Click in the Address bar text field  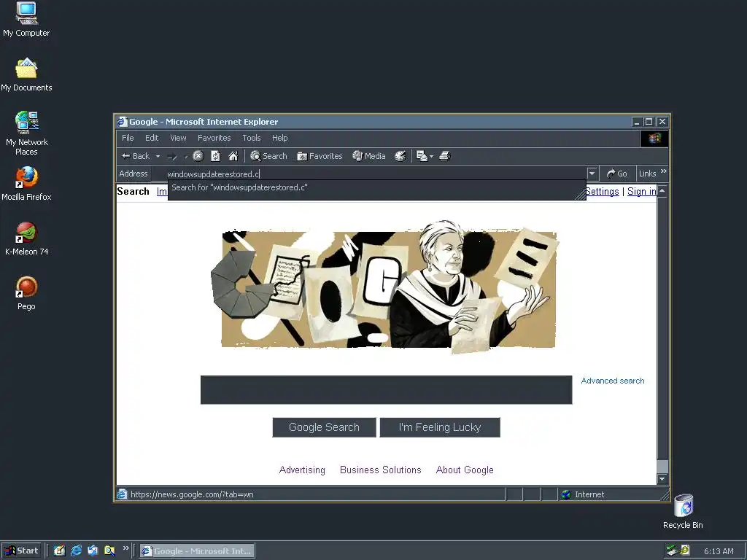pyautogui.click(x=369, y=174)
